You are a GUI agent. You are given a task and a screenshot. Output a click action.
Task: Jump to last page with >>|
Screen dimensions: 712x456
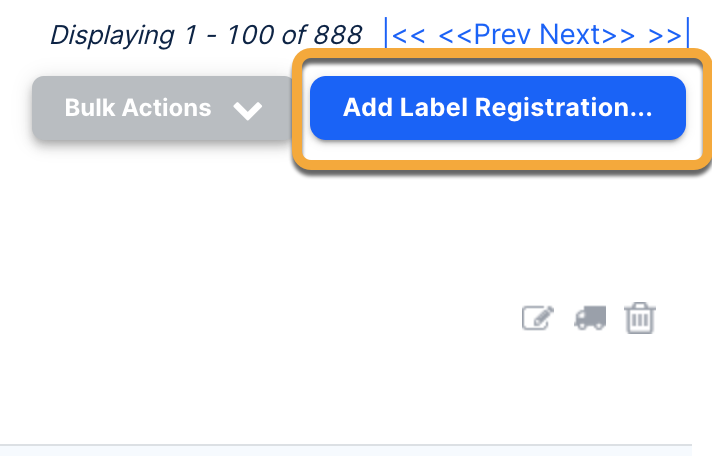(x=668, y=35)
